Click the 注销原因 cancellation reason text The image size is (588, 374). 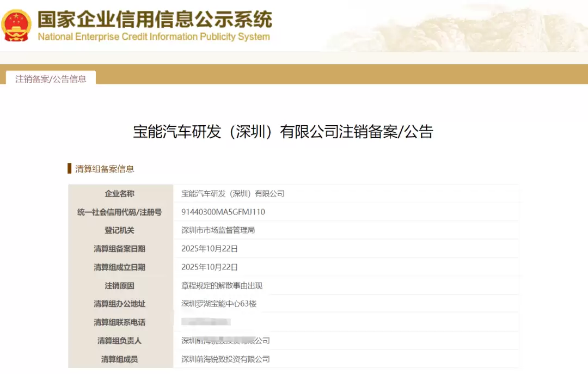pyautogui.click(x=221, y=285)
